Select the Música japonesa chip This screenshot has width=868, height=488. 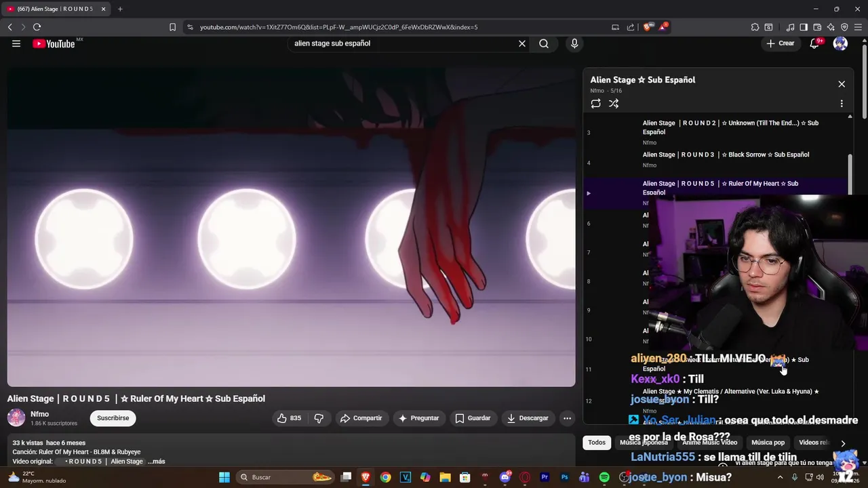coord(644,443)
